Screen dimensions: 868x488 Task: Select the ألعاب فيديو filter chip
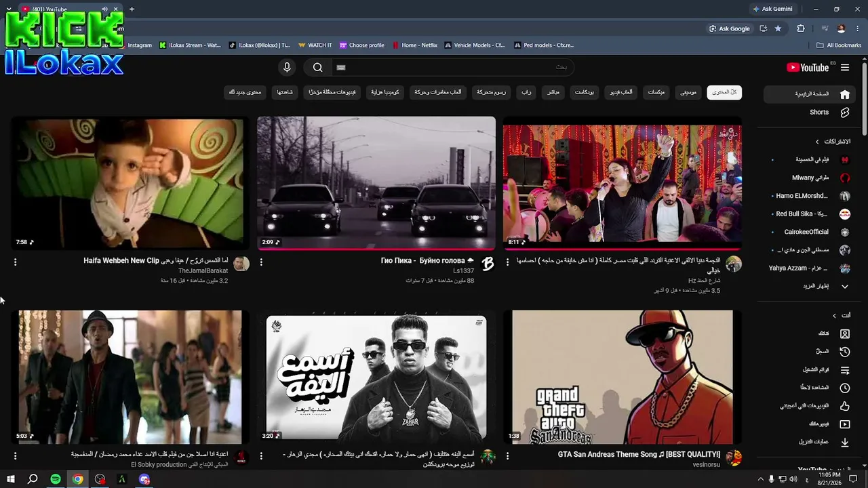click(621, 92)
